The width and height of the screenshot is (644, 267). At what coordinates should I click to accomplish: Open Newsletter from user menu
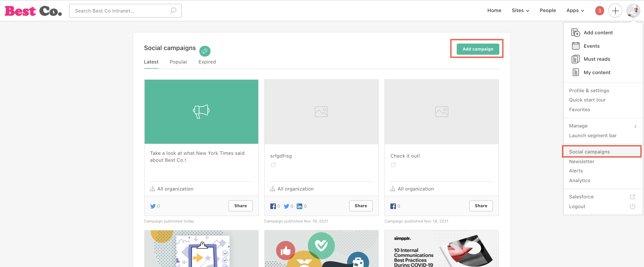581,162
